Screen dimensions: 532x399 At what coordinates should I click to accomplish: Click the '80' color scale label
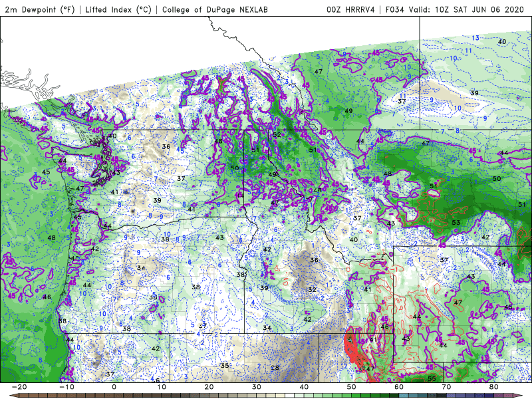click(x=494, y=387)
